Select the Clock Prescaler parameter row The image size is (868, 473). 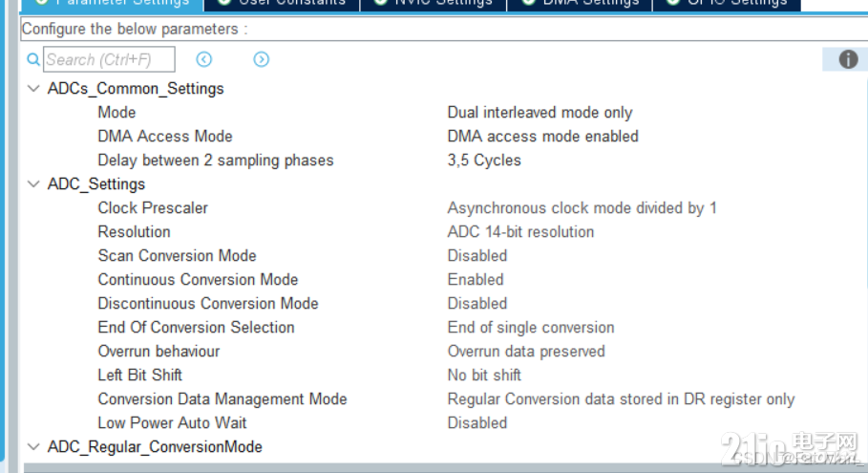pos(443,207)
